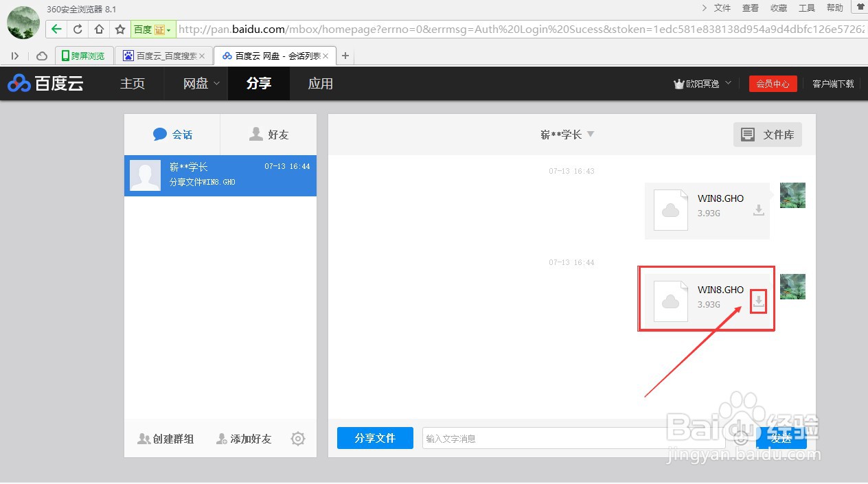
Task: Open the settings gear in the conversation panel
Action: pyautogui.click(x=297, y=439)
